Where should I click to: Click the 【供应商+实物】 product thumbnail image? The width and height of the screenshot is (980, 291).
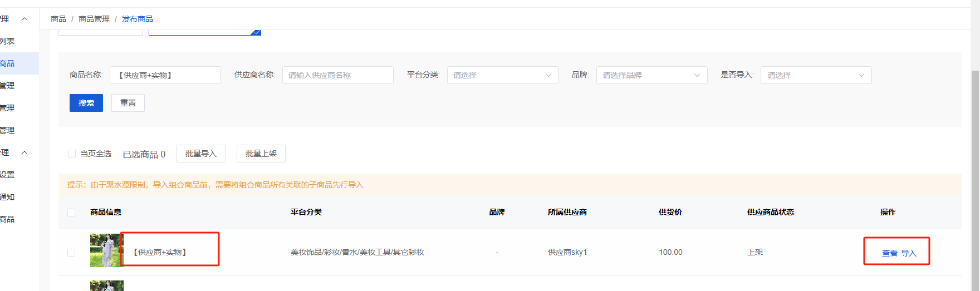pyautogui.click(x=106, y=250)
